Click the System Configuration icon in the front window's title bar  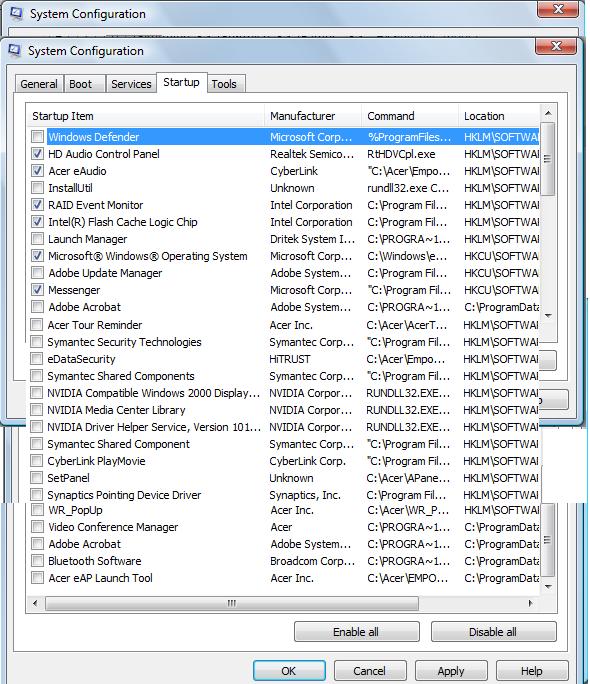pyautogui.click(x=15, y=50)
